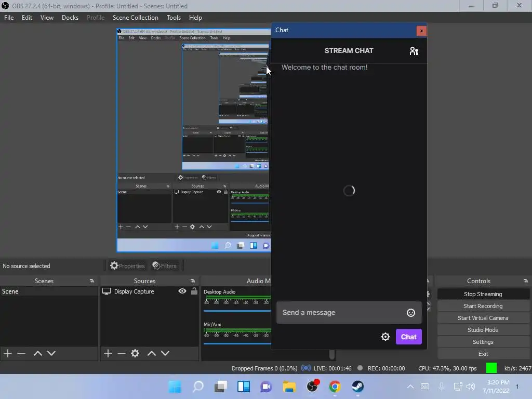Image resolution: width=532 pixels, height=399 pixels.
Task: Open the Docks menu
Action: 70,18
